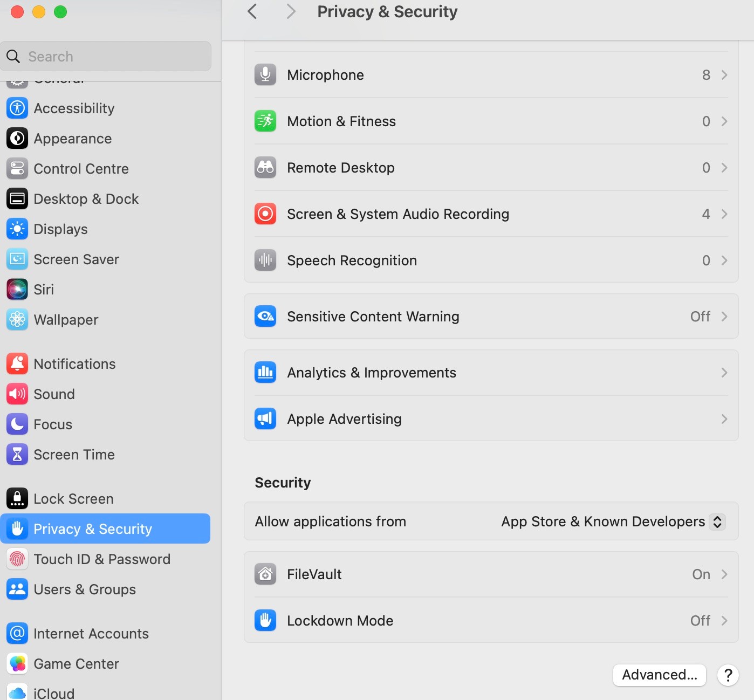Select the Speech Recognition waveform icon
754x700 pixels.
(x=265, y=260)
